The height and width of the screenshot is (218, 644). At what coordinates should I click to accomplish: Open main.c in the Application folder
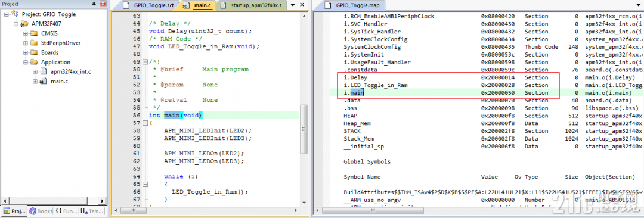click(x=59, y=81)
